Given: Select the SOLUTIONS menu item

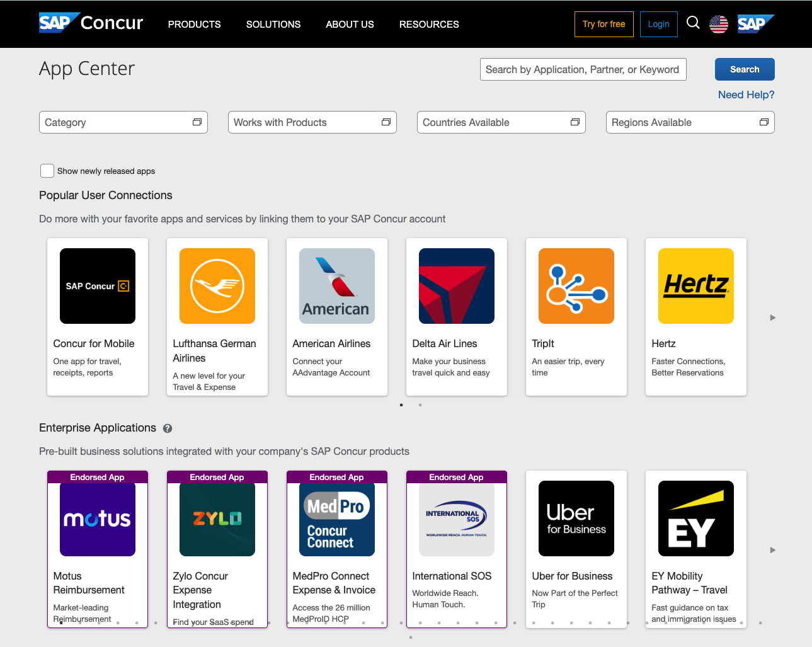Looking at the screenshot, I should click(x=273, y=24).
